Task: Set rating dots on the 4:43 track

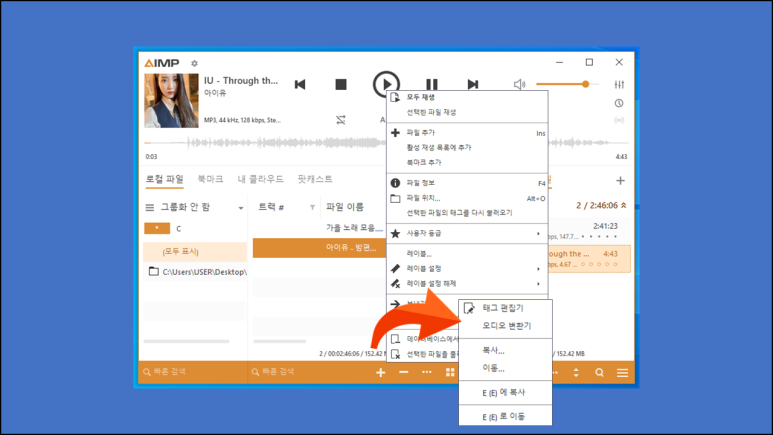Action: click(x=599, y=264)
